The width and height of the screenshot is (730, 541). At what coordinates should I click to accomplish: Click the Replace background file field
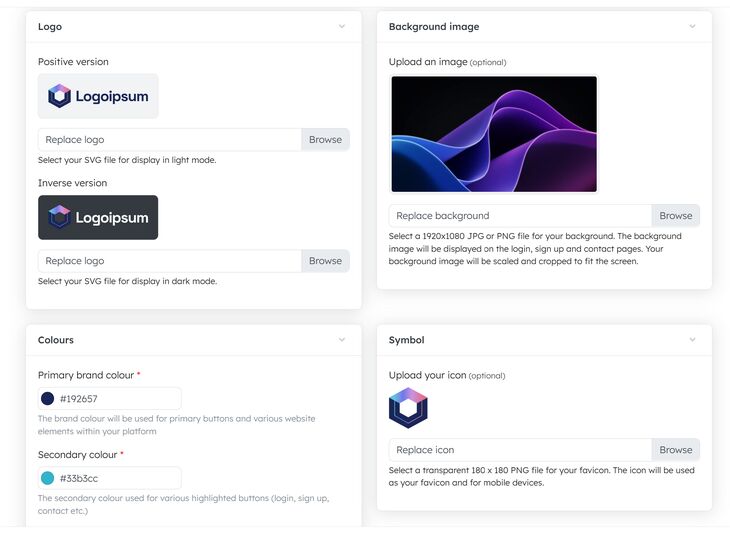520,216
